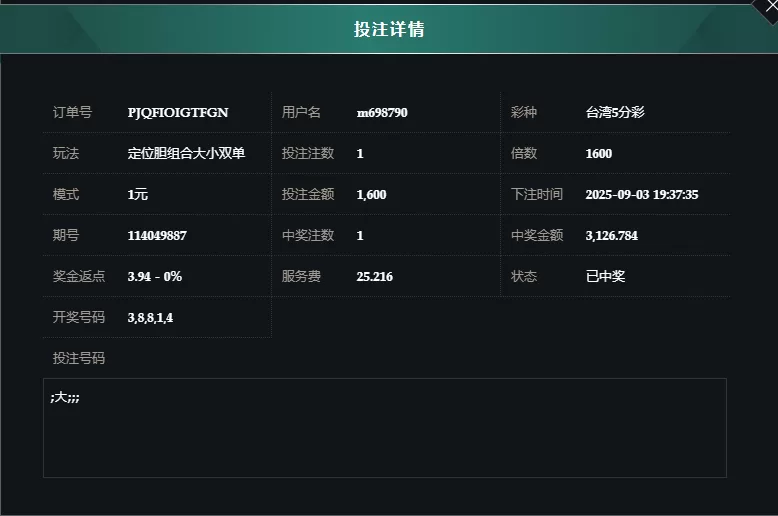
Task: Click the 中奖金额 label
Action: pyautogui.click(x=537, y=235)
